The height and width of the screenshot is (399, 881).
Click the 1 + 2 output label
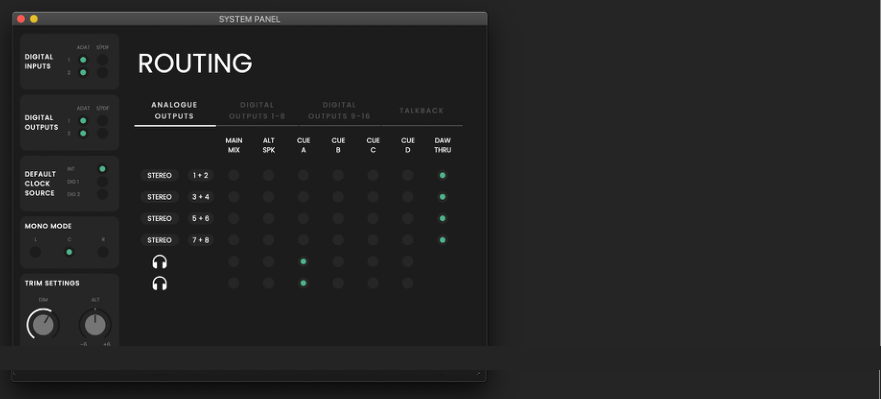point(201,175)
